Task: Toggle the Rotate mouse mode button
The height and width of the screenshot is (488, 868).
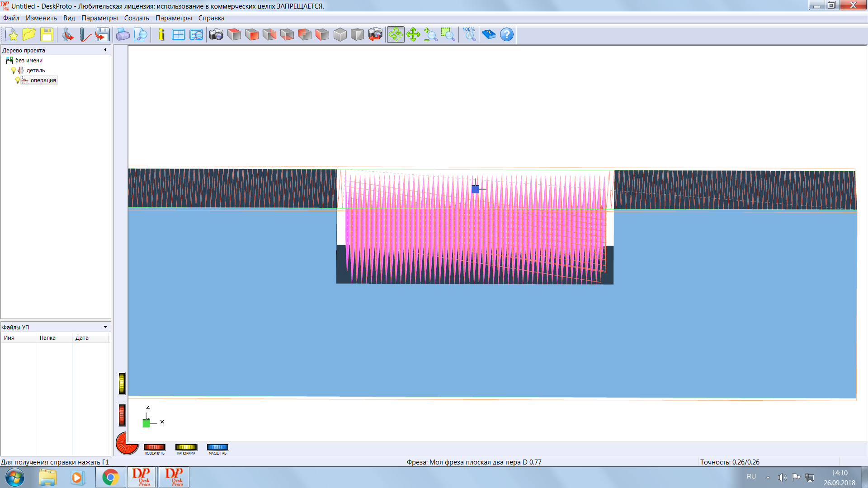Action: 396,35
